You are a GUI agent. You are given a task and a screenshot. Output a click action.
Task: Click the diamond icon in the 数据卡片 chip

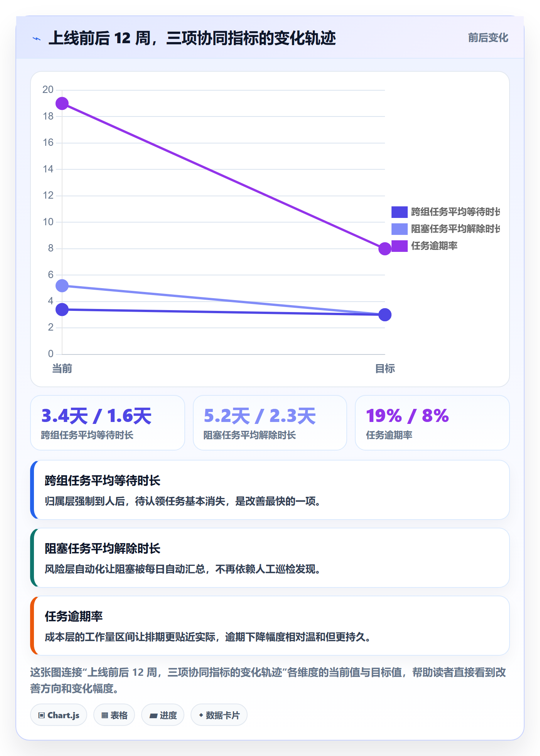[201, 715]
